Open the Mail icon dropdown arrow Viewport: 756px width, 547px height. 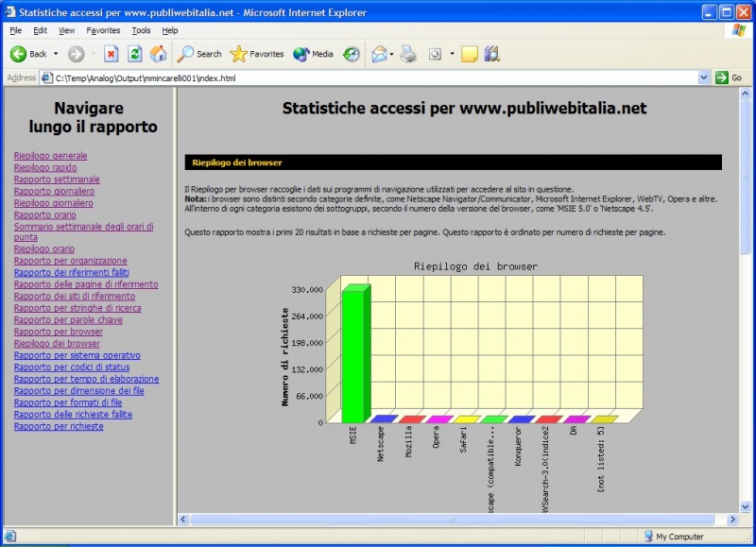point(390,54)
